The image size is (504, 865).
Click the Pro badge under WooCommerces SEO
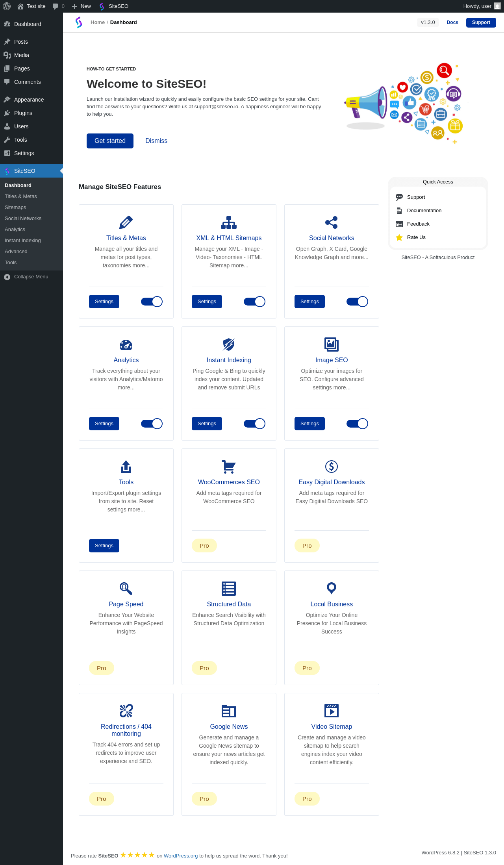pyautogui.click(x=204, y=546)
